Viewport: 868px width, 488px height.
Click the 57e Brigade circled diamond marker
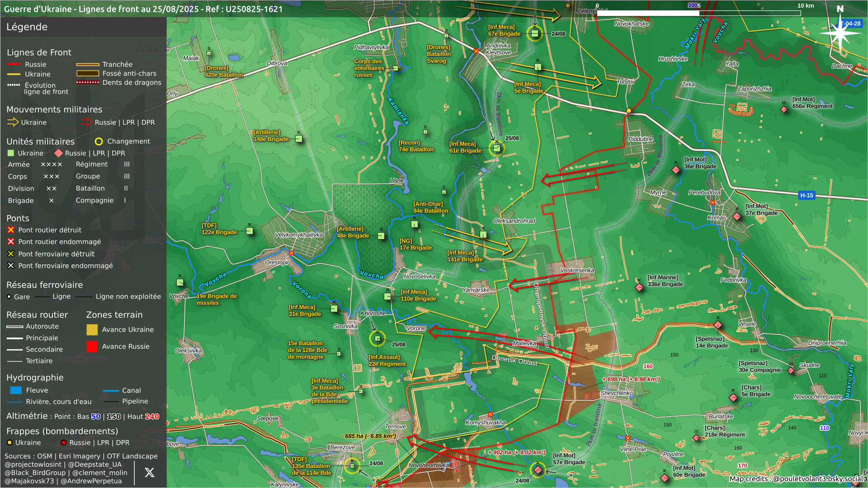click(x=538, y=470)
